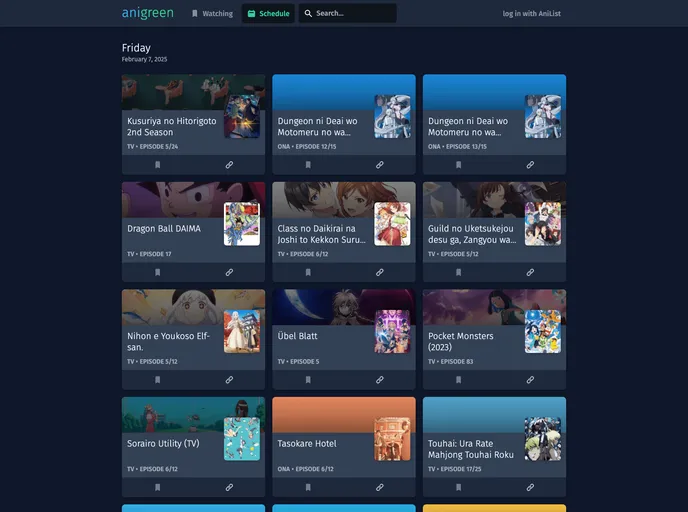Open Pocket Monsters (2023) title
The height and width of the screenshot is (512, 688).
pos(461,341)
